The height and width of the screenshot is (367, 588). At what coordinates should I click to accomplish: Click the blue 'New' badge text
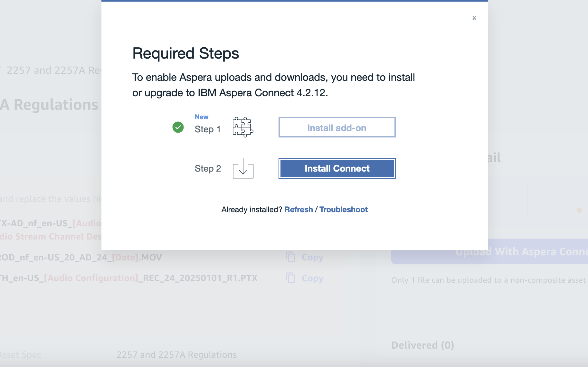tap(202, 117)
